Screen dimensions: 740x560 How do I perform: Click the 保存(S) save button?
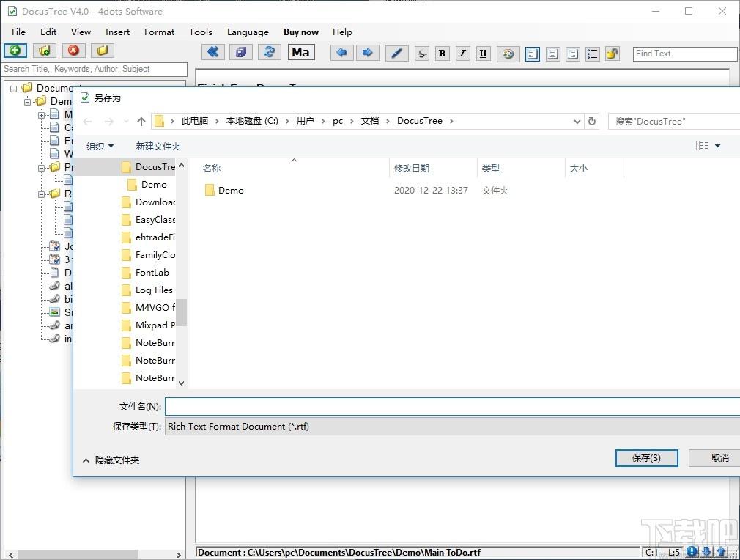pos(646,458)
